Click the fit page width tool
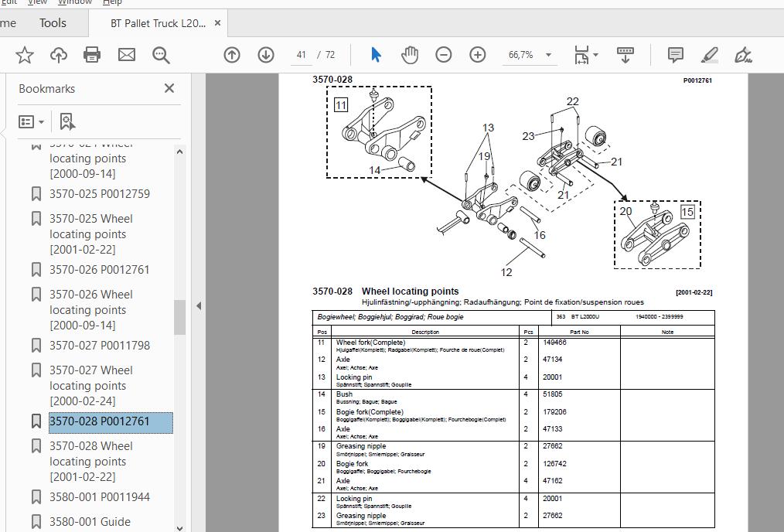This screenshot has height=532, width=784. [x=581, y=55]
